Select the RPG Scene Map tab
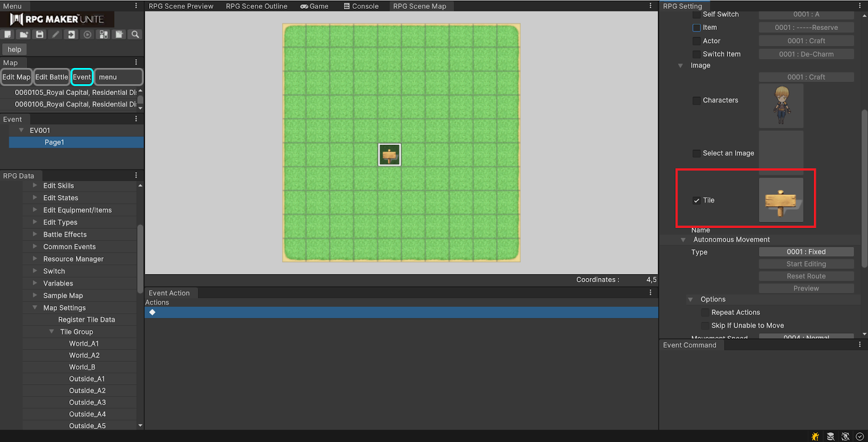 [420, 6]
